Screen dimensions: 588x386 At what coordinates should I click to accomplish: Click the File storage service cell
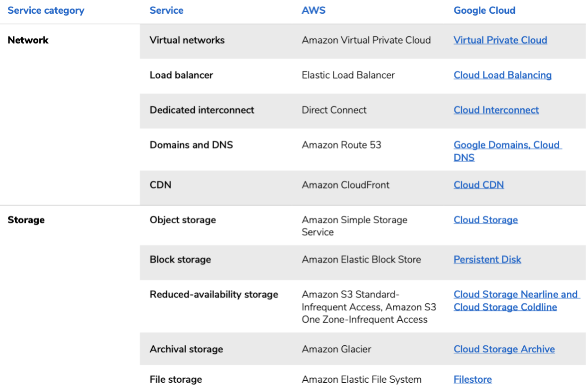(176, 379)
